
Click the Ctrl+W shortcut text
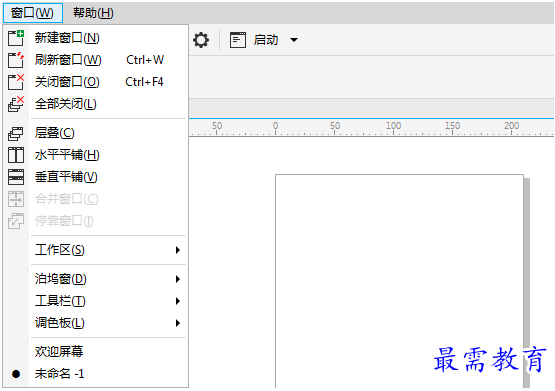coord(145,60)
